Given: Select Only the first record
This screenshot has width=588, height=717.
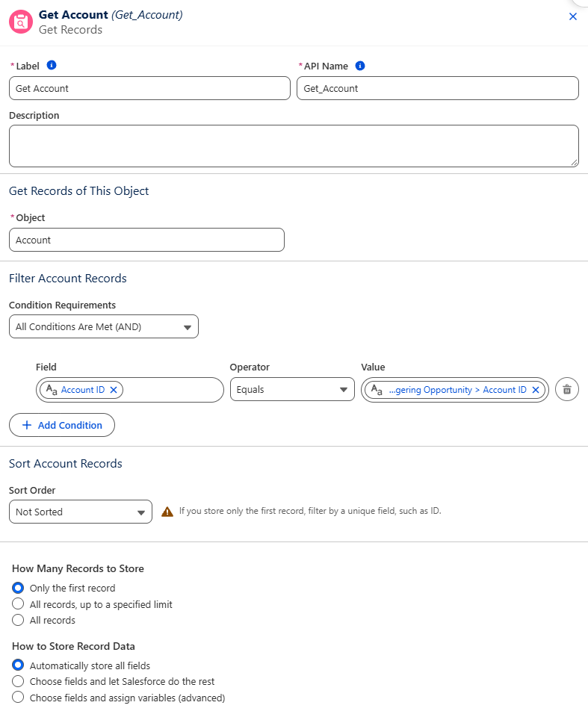Looking at the screenshot, I should tap(18, 588).
